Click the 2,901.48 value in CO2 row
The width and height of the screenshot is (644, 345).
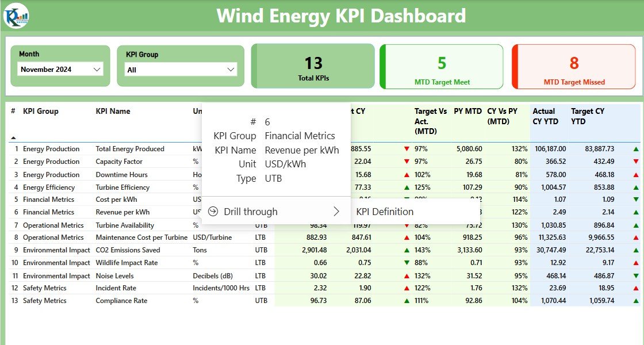pos(314,250)
